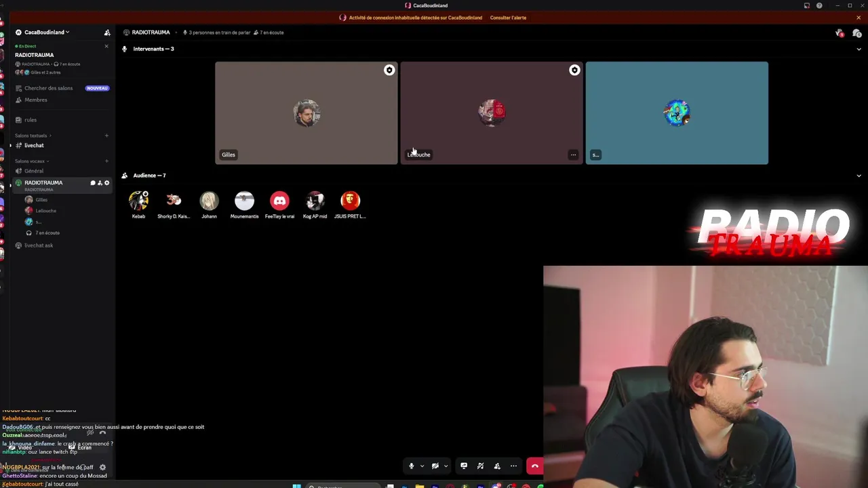
Task: Open the more options ellipsis in call bar
Action: [513, 466]
